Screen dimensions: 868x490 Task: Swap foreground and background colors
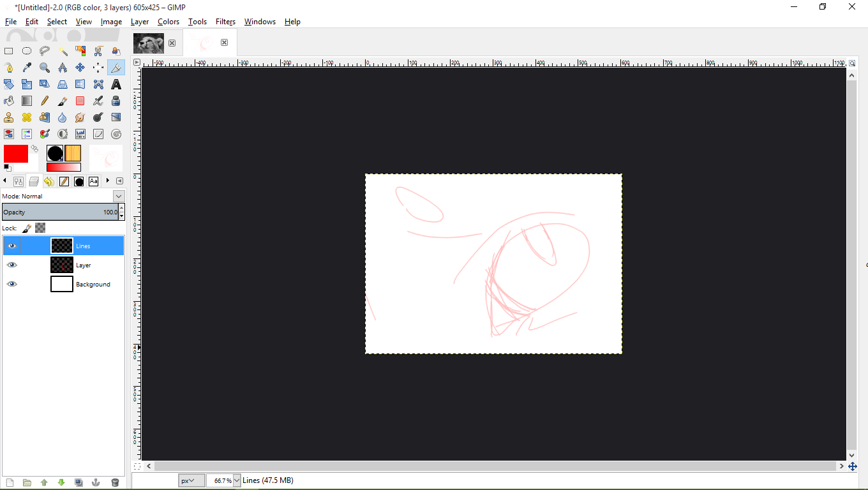coord(34,149)
